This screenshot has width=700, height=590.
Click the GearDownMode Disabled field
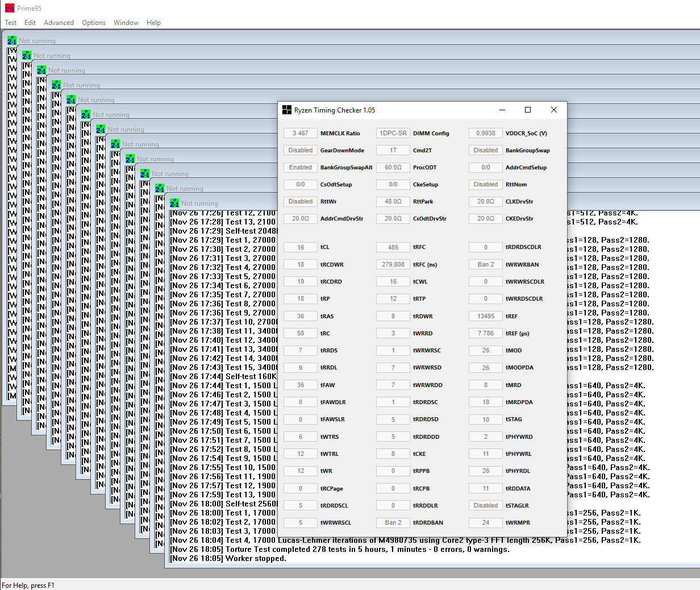click(x=301, y=150)
